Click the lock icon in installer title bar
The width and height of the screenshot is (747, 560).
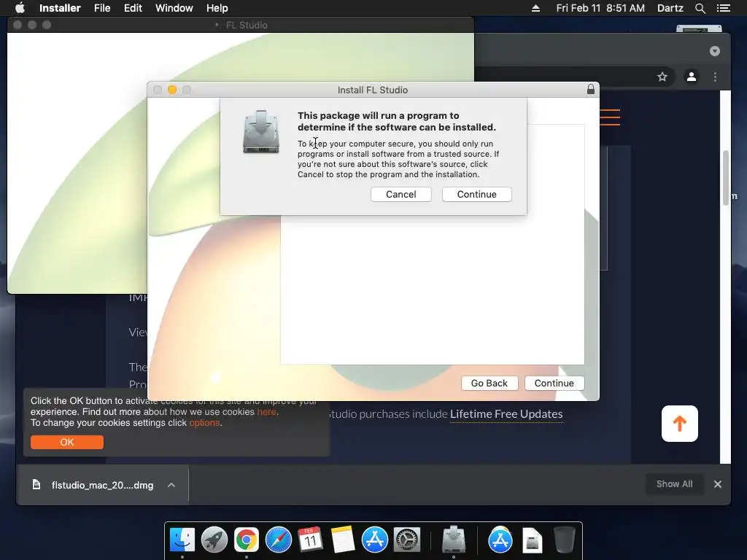(591, 90)
